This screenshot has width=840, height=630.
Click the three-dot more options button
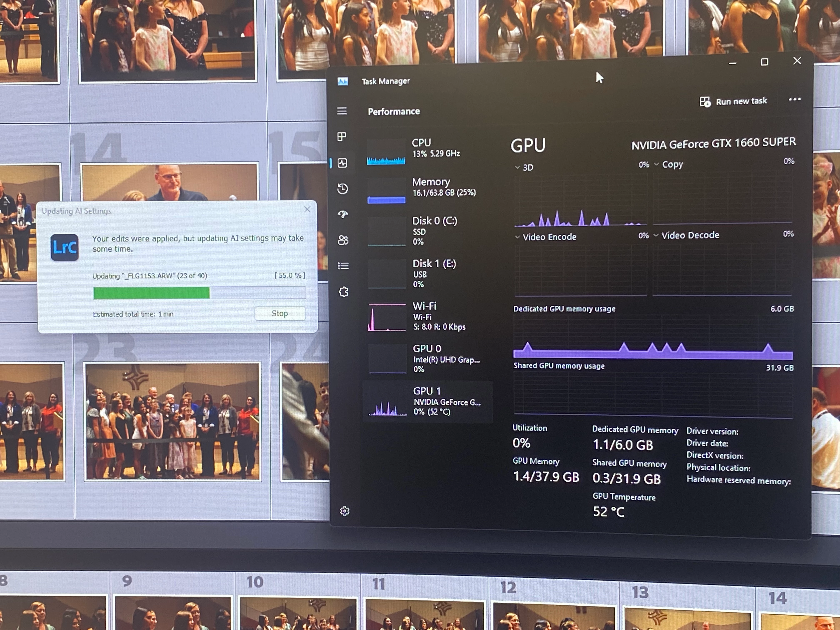[x=794, y=100]
